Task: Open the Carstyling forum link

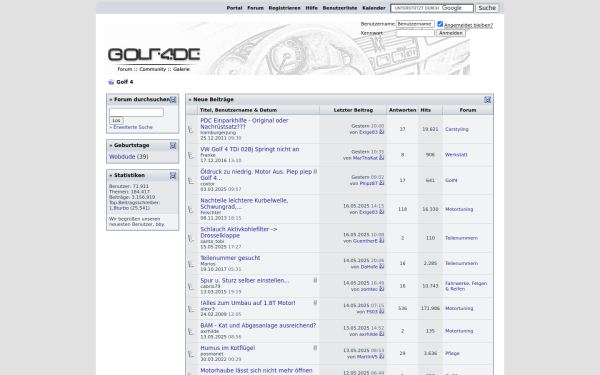Action: (x=457, y=129)
